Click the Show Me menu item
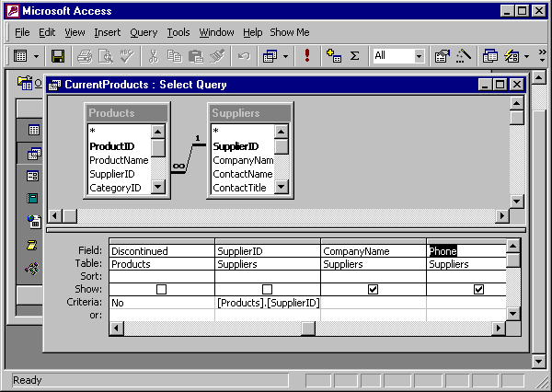The image size is (552, 392). click(x=290, y=32)
